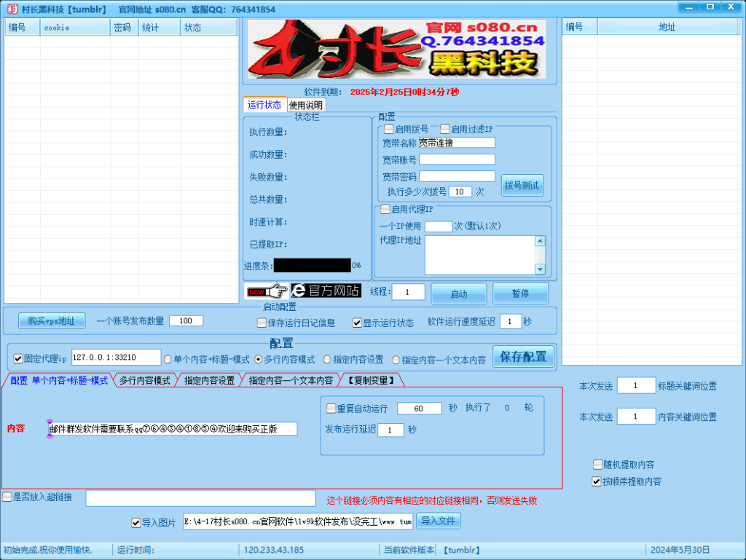This screenshot has height=560, width=746.
Task: Select 多行内容模式 radio button
Action: [x=258, y=360]
